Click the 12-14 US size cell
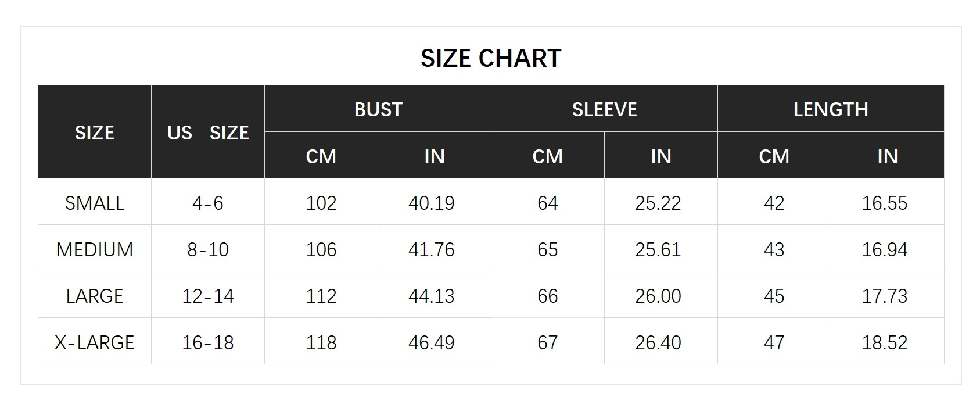The width and height of the screenshot is (980, 415). pyautogui.click(x=208, y=295)
